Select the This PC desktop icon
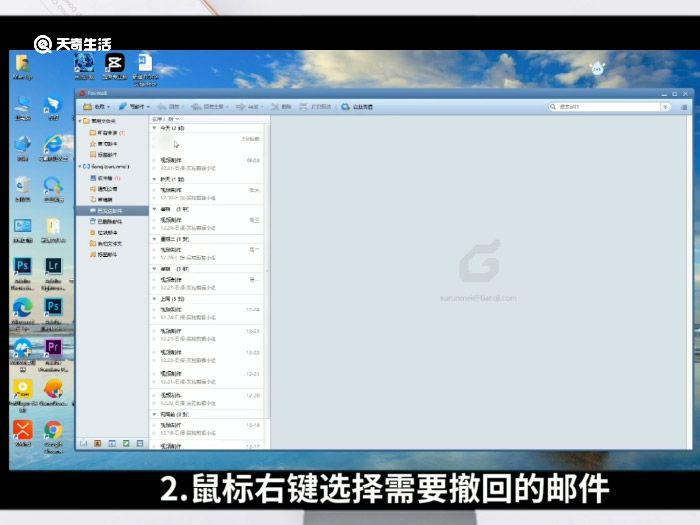Viewport: 700px width, 525px height. tap(23, 108)
